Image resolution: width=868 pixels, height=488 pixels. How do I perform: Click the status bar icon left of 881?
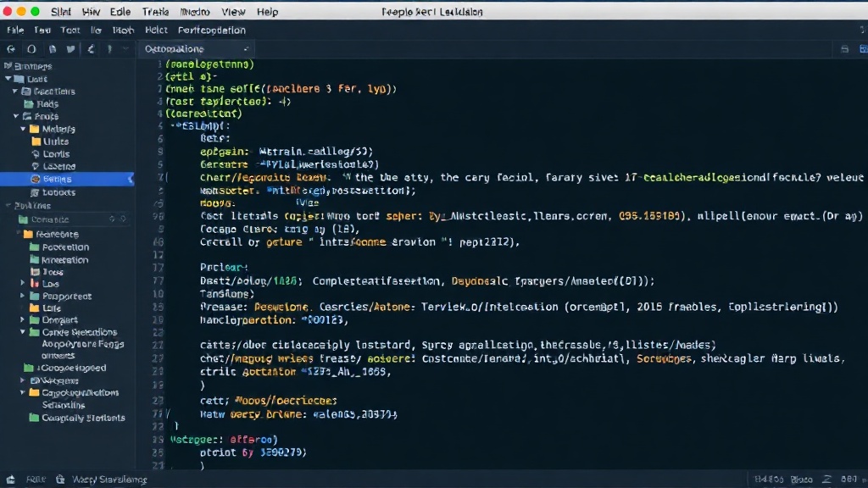click(x=826, y=480)
